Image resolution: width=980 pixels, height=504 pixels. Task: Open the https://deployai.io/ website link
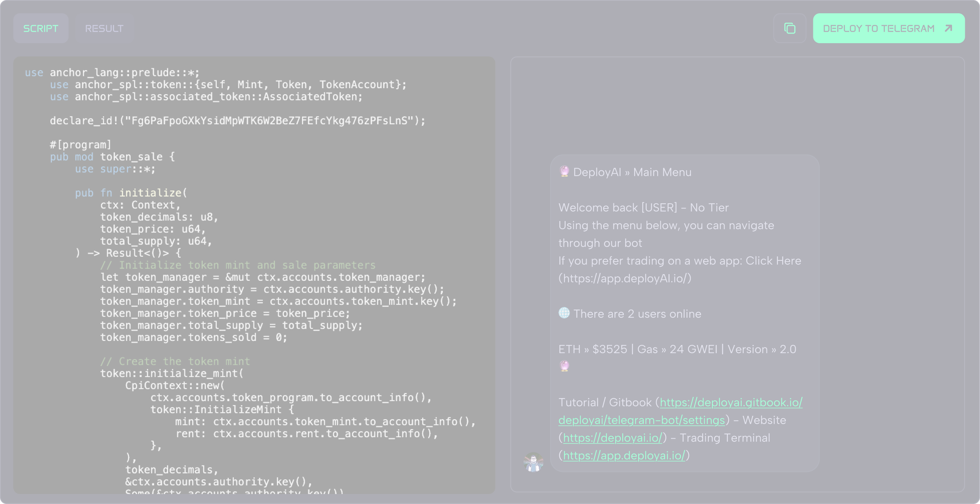tap(612, 438)
